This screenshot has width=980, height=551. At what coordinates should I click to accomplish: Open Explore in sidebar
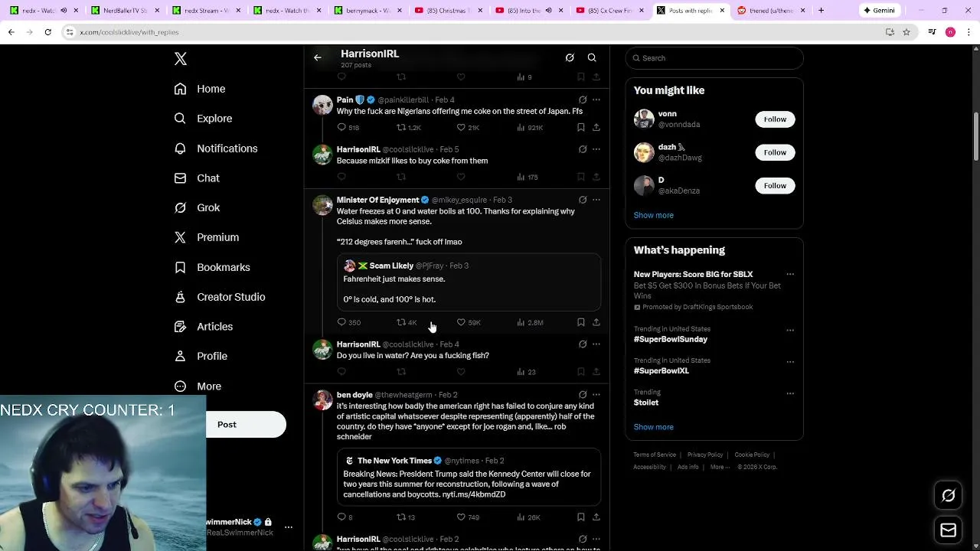click(203, 119)
